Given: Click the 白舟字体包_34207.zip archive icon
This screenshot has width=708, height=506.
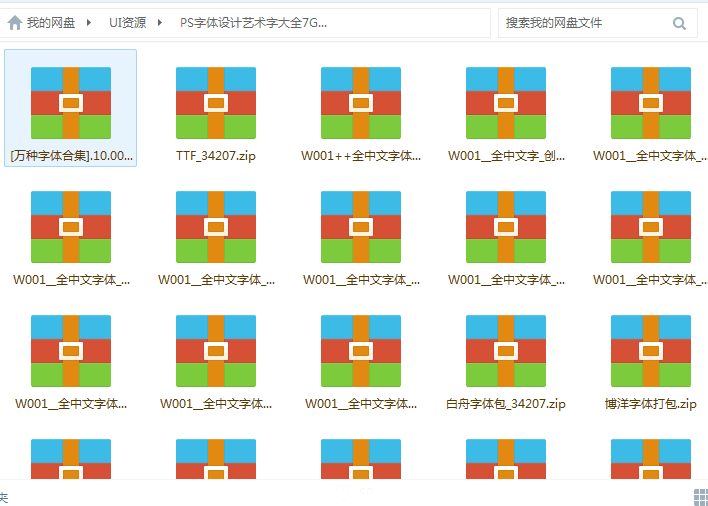Looking at the screenshot, I should (x=506, y=350).
